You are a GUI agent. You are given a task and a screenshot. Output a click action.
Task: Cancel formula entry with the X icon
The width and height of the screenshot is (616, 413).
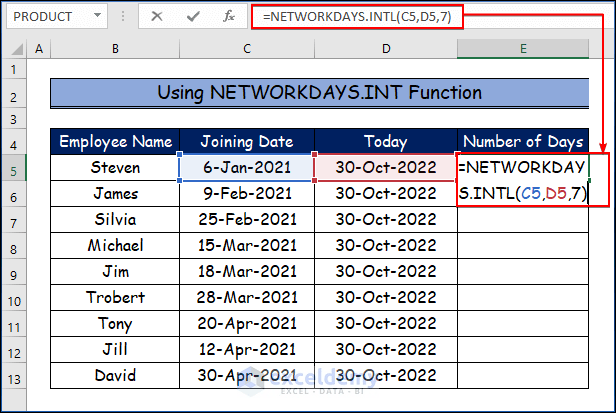click(157, 17)
